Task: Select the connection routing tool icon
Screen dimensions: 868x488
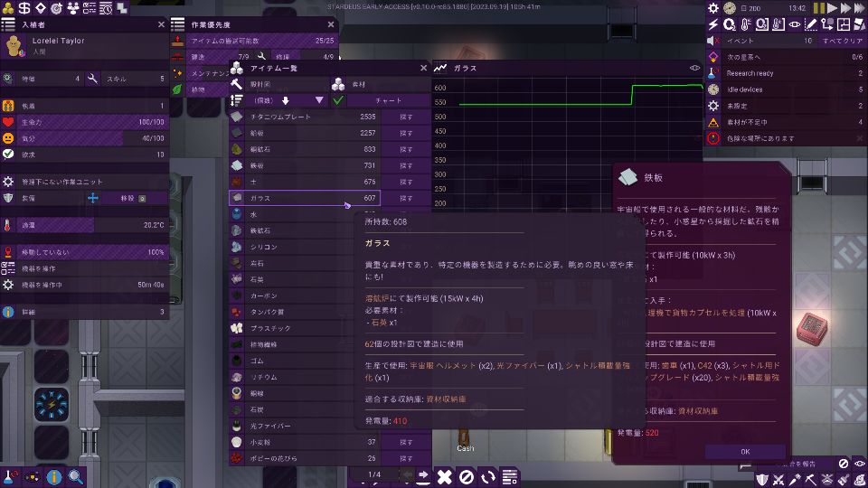Action: 827,24
